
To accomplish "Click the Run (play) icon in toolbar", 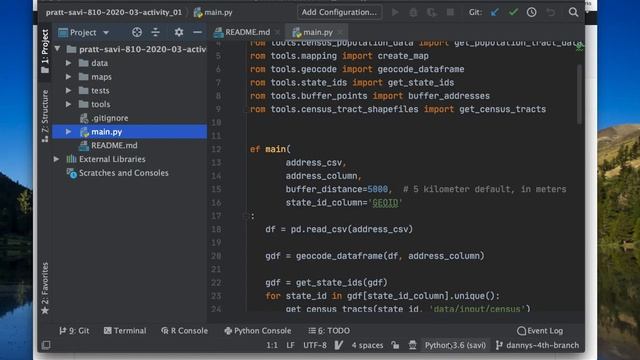I will point(395,12).
